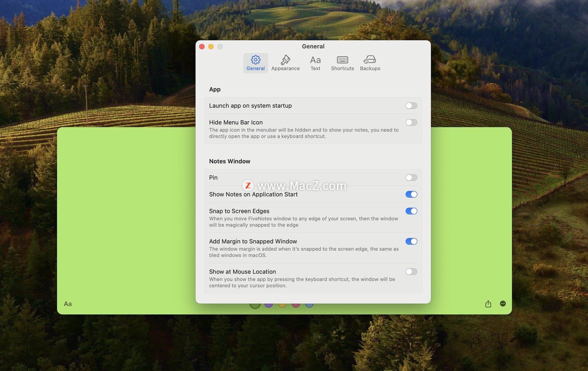The image size is (588, 371).
Task: Minimize the settings window with yellow button
Action: [211, 47]
